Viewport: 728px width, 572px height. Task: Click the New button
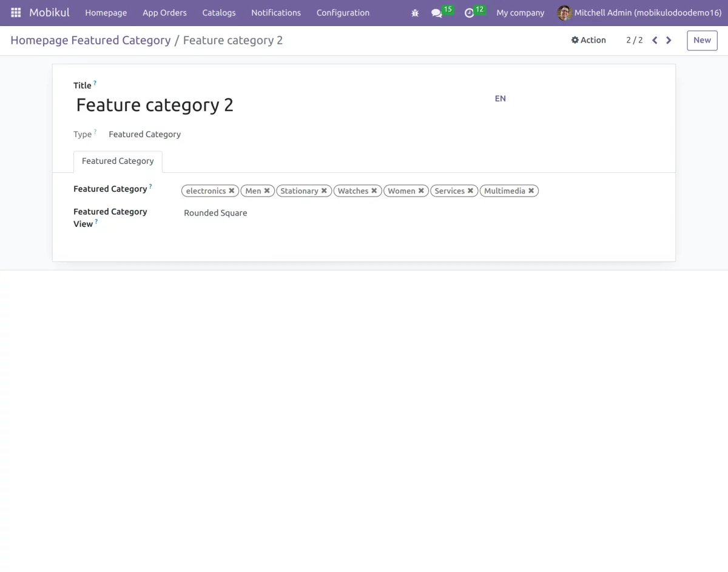click(701, 40)
